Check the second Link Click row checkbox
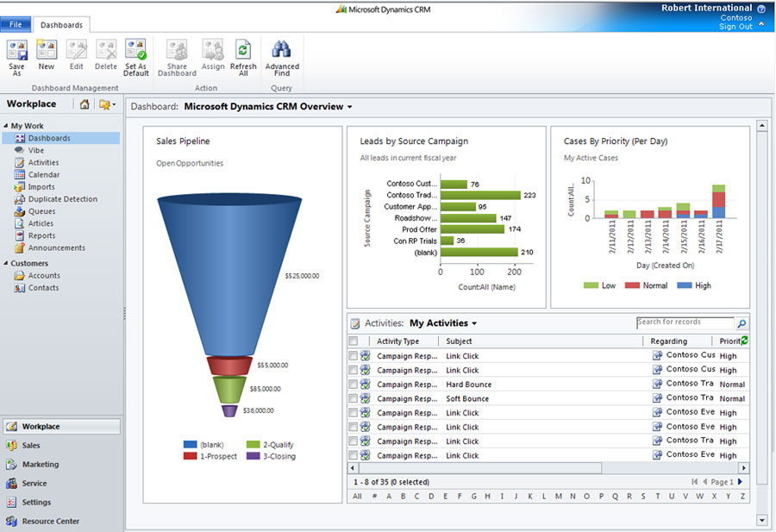Screen dimensions: 776x532 354,370
